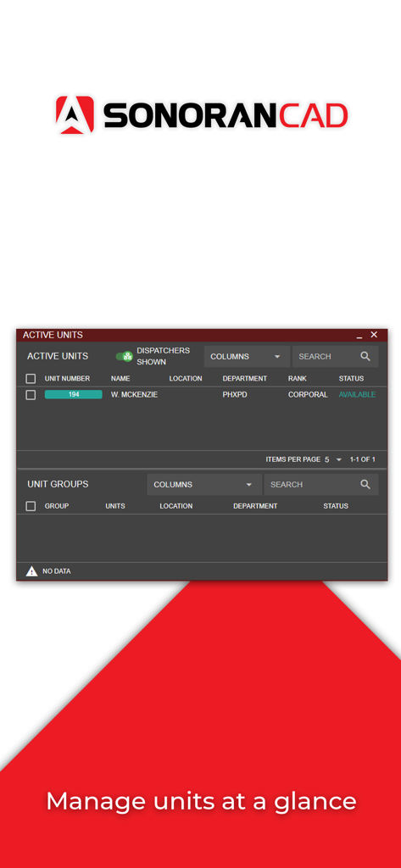401x868 pixels.
Task: Click the green 194 unit number badge
Action: pos(73,395)
